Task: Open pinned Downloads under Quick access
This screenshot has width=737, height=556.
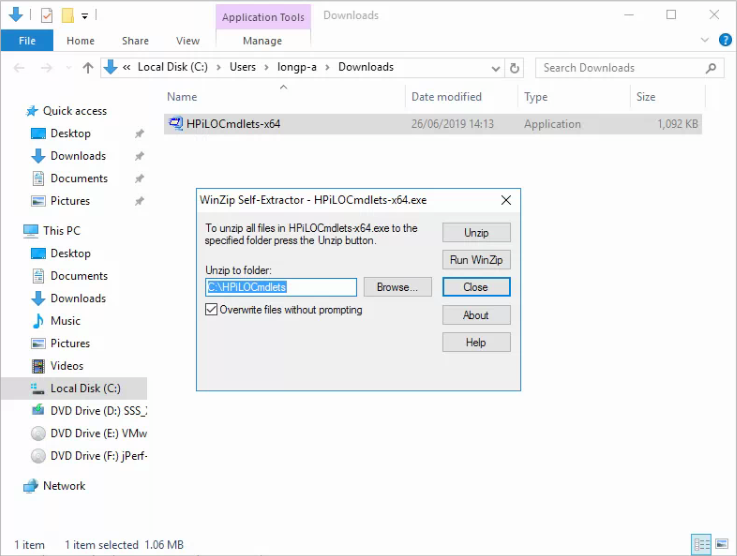Action: 78,156
